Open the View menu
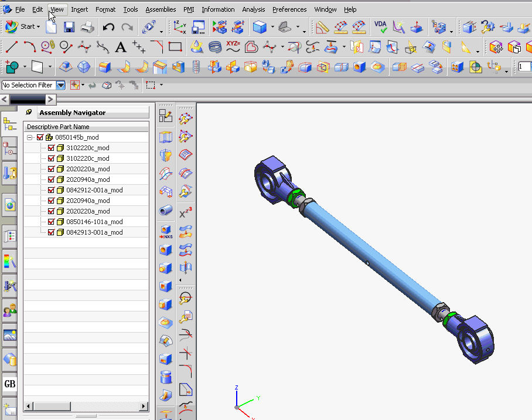532x420 pixels. [57, 9]
